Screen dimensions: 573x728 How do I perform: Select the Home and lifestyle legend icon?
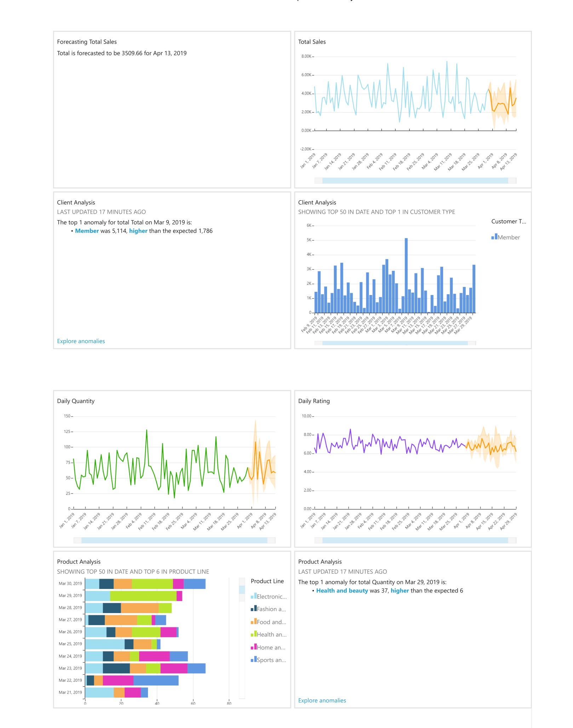pos(253,647)
